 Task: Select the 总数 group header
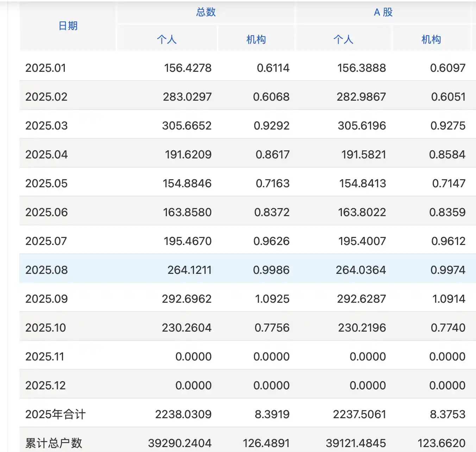point(206,12)
